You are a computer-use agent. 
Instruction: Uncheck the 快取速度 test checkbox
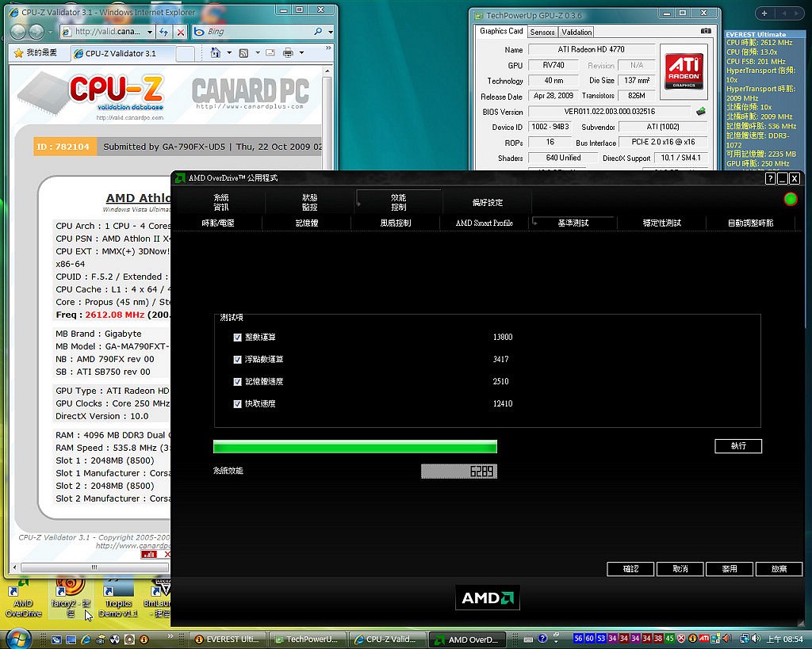(237, 404)
